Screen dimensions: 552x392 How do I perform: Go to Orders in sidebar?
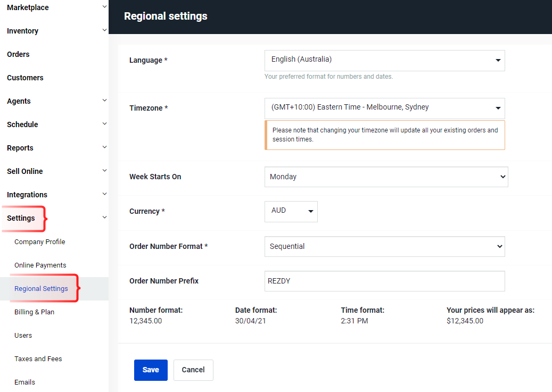[18, 54]
